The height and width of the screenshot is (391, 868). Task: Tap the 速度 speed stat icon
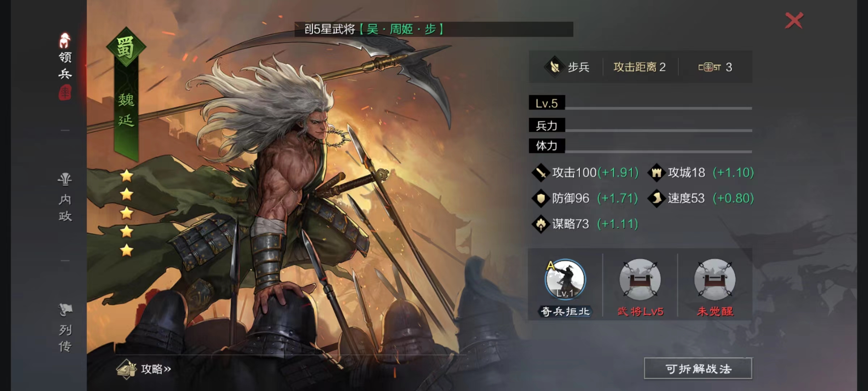point(656,198)
